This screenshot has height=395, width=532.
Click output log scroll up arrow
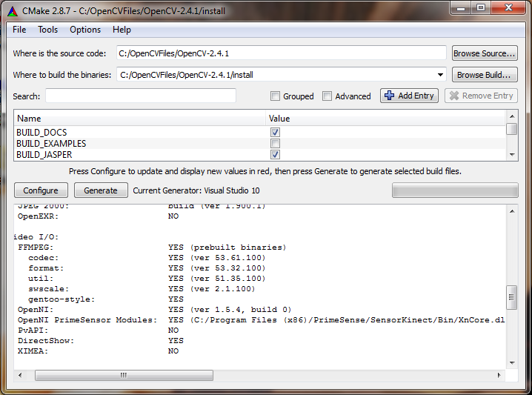(x=512, y=211)
